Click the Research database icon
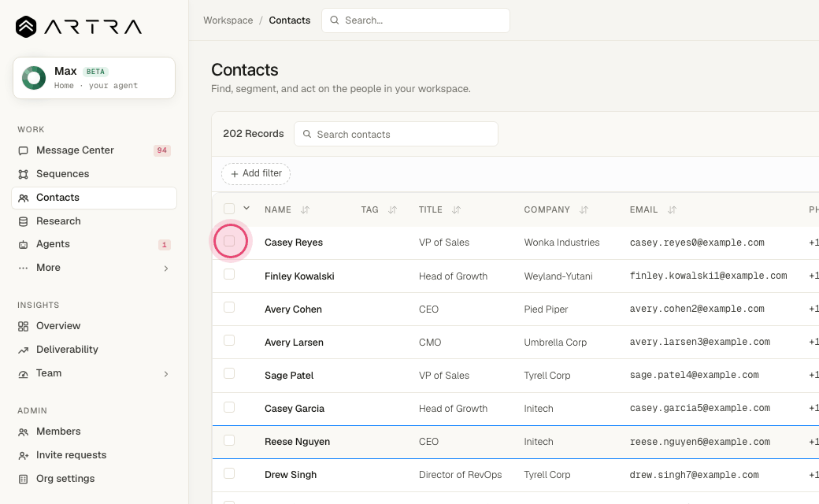This screenshot has width=819, height=504. point(23,221)
